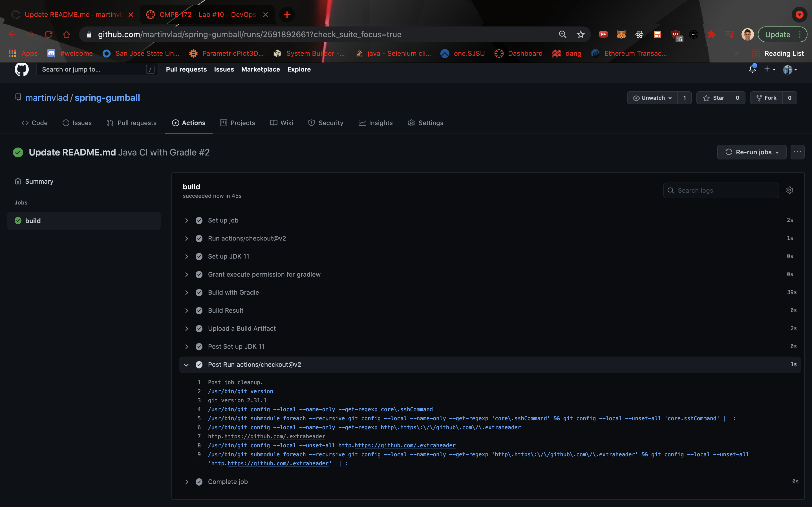Screen dimensions: 812x507
Task: Star the spring-gumball repository
Action: pyautogui.click(x=713, y=98)
